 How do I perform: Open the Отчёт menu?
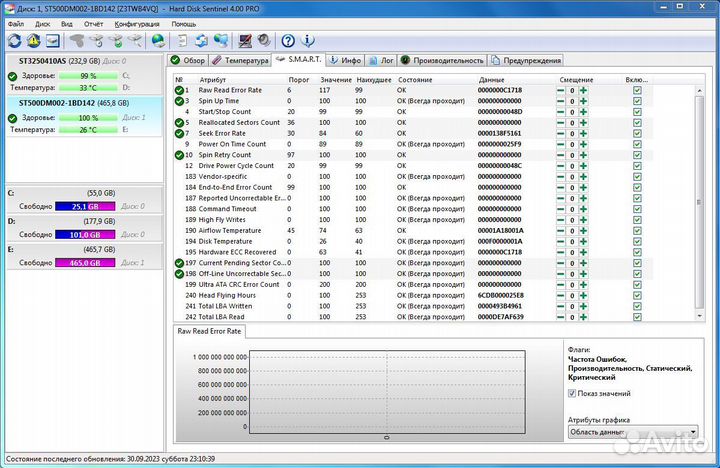(x=93, y=24)
